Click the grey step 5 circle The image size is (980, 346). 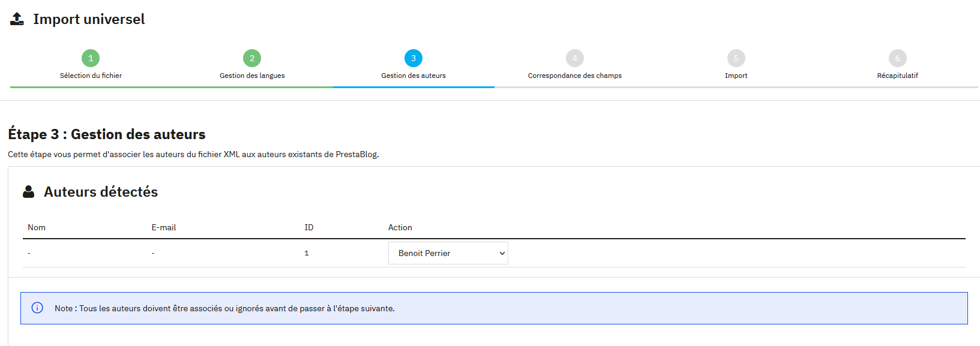pos(736,58)
